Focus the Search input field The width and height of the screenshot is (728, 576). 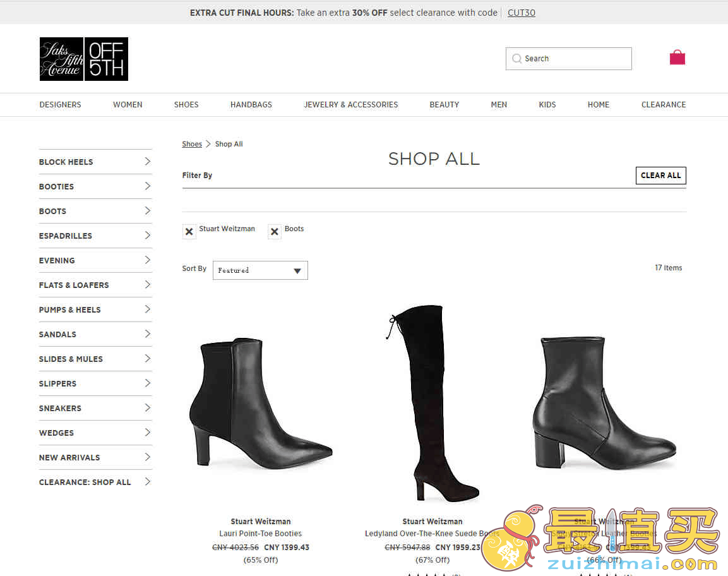click(x=569, y=59)
